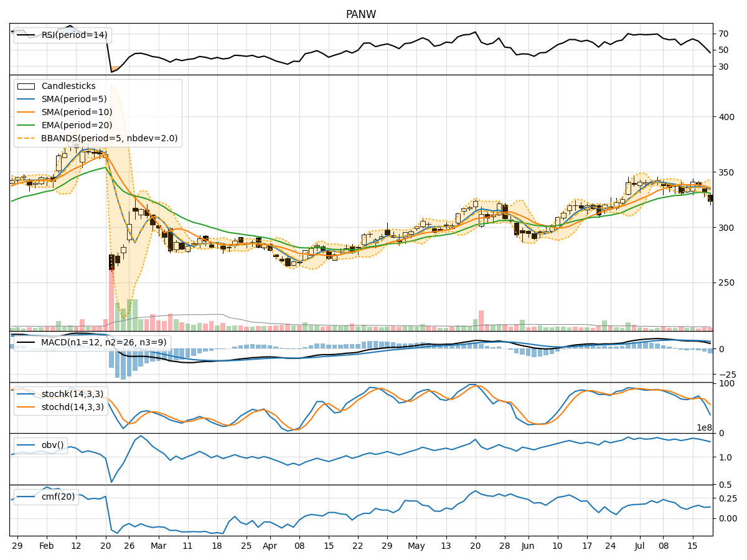Screen dimensions: 747x560
Task: Click the dashed BBANDS line sample in legend
Action: pos(27,138)
